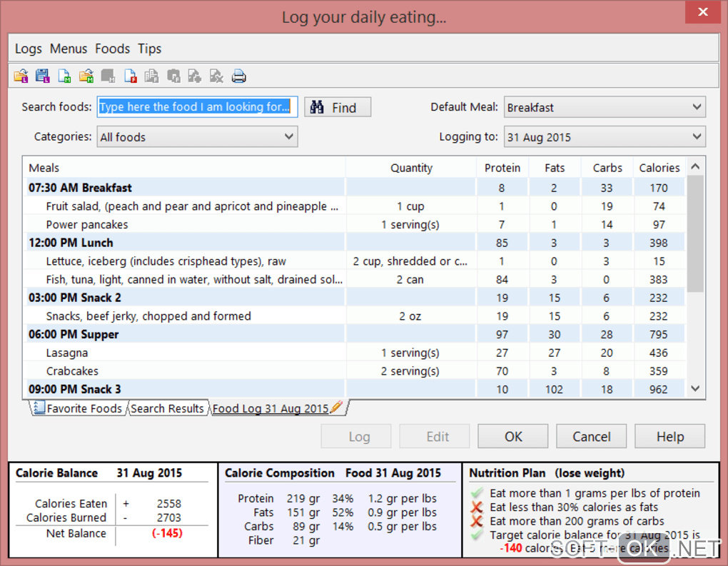728x566 pixels.
Task: Click the Favorite Foods notebook icon
Action: pos(39,408)
